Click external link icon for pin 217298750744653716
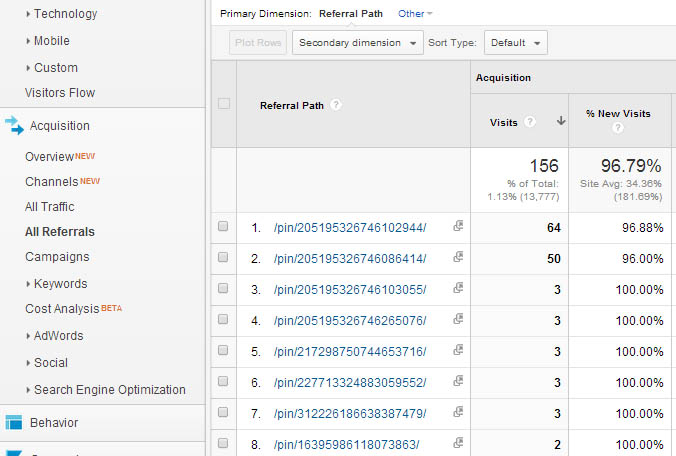This screenshot has height=456, width=676. [458, 351]
